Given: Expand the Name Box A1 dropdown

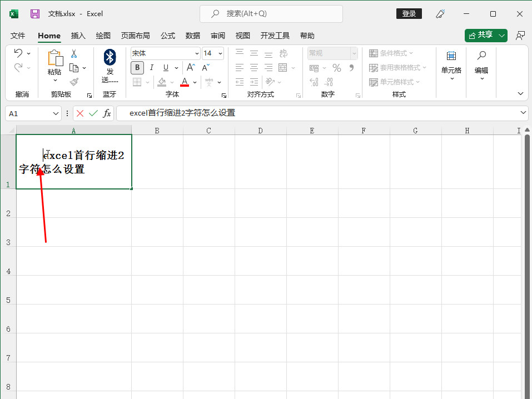Looking at the screenshot, I should (56, 113).
